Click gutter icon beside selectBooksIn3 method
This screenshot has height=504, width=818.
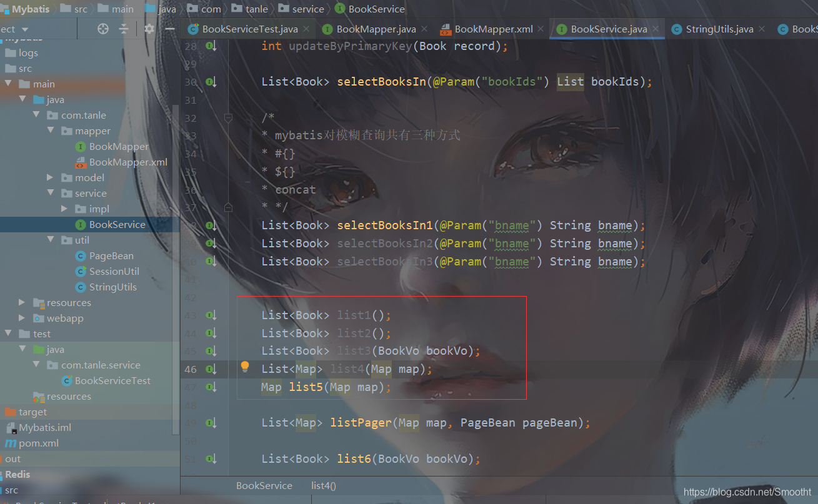[x=211, y=262]
